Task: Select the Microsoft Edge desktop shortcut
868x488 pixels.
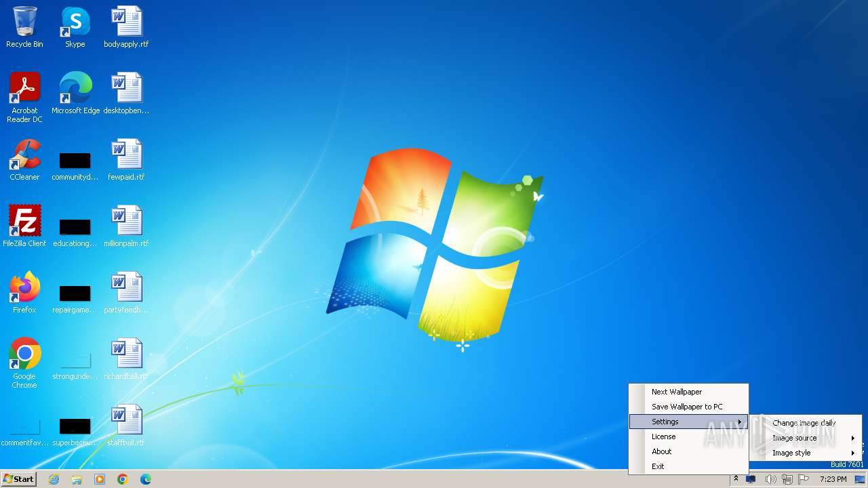Action: tap(75, 94)
